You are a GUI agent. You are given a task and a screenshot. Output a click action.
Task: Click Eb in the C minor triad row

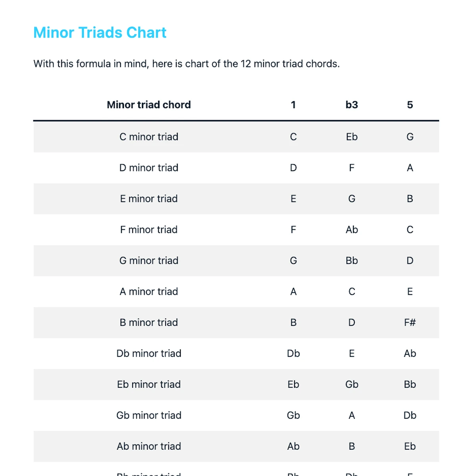click(351, 137)
